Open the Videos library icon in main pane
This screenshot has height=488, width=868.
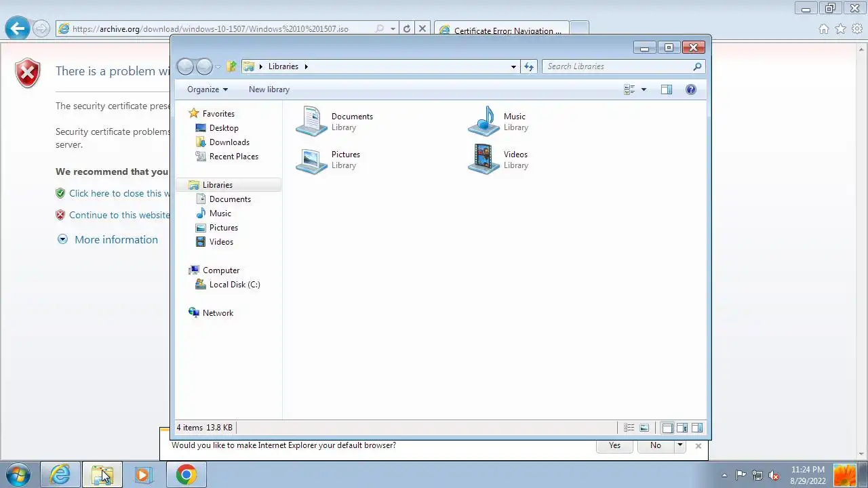tap(484, 159)
